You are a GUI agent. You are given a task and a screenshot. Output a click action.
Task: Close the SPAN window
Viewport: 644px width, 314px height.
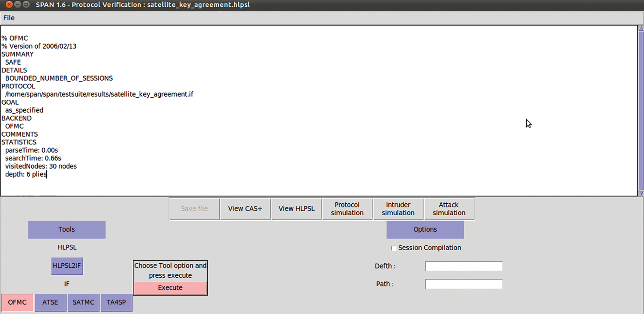click(x=9, y=5)
